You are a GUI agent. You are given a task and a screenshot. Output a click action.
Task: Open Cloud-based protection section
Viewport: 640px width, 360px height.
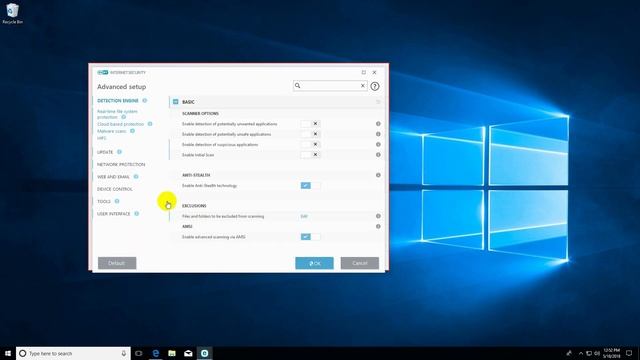[120, 124]
